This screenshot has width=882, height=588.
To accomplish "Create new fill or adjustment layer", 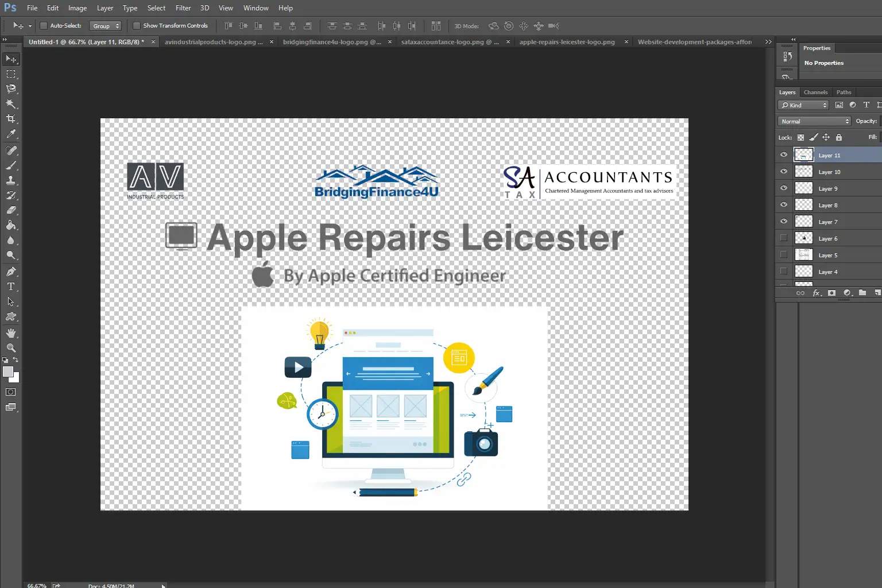I will 847,293.
